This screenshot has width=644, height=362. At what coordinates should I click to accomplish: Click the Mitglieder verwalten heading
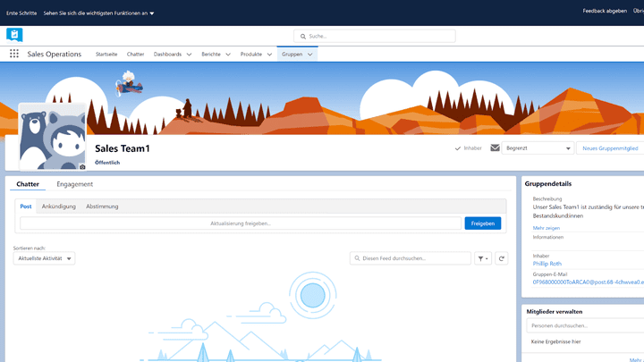tap(555, 312)
